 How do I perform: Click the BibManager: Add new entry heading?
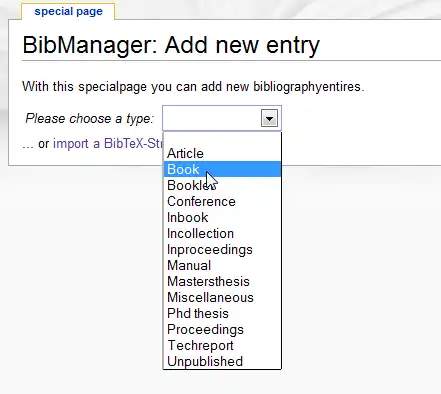pyautogui.click(x=171, y=45)
